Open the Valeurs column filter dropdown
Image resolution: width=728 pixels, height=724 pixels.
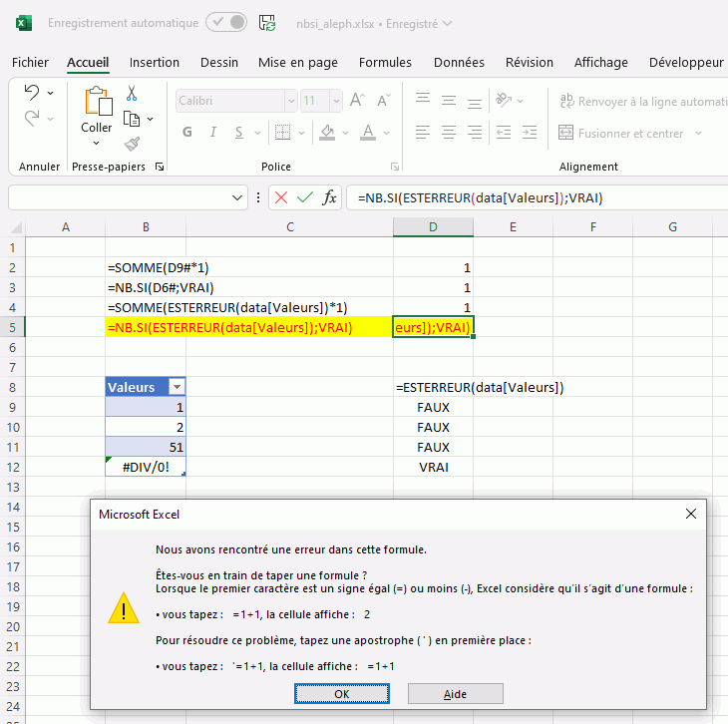coord(177,387)
